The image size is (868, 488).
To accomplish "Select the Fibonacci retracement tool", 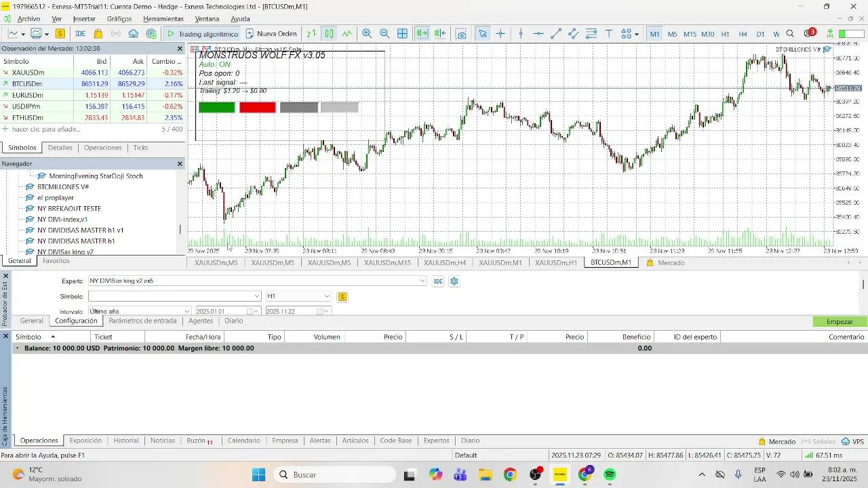I will 591,33.
